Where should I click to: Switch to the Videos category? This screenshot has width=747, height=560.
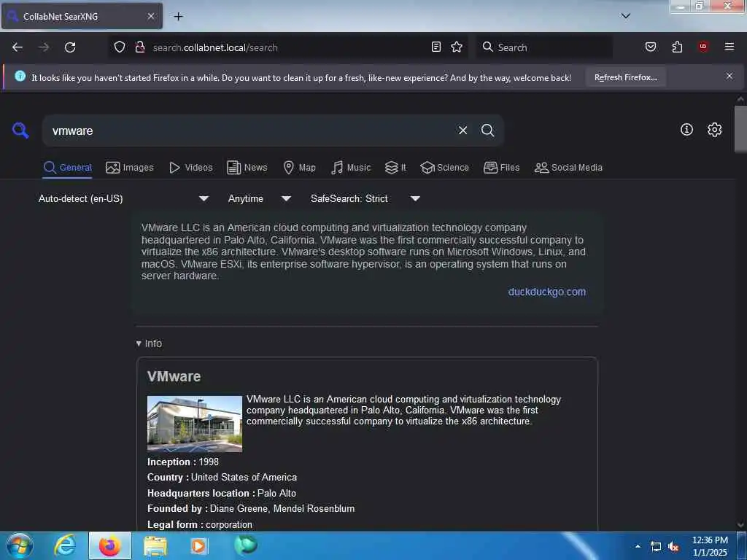point(190,168)
